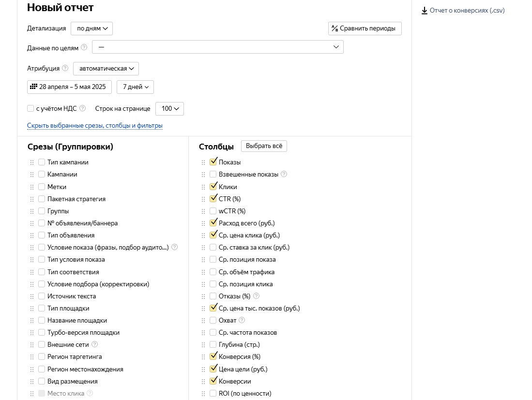Tick the Отказы (%) column checkbox
532x400 pixels.
(213, 296)
